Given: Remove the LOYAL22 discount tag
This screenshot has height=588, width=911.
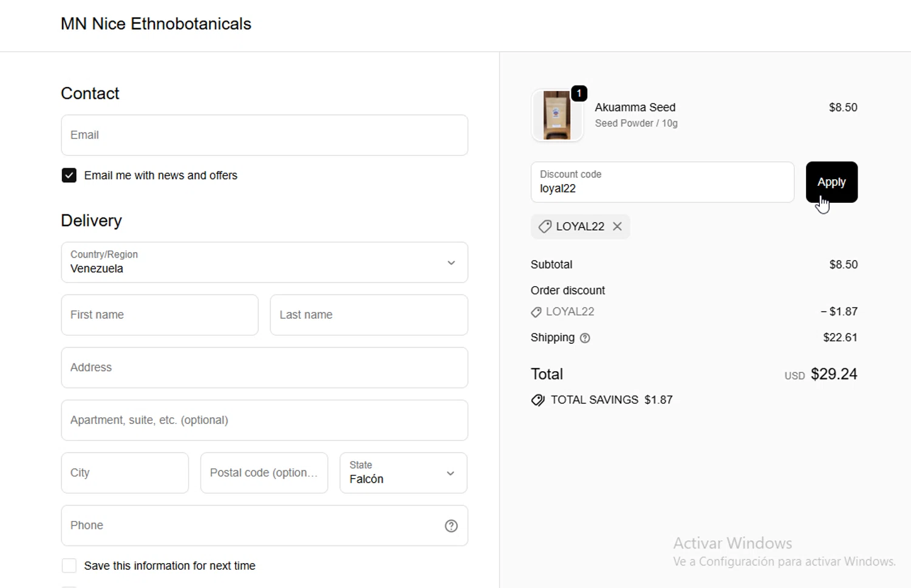Looking at the screenshot, I should coord(617,227).
